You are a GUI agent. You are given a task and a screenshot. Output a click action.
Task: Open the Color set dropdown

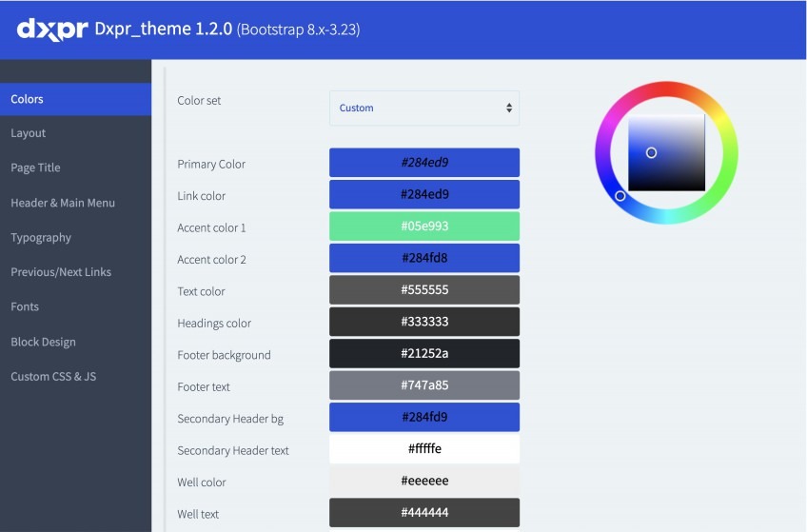(x=424, y=108)
